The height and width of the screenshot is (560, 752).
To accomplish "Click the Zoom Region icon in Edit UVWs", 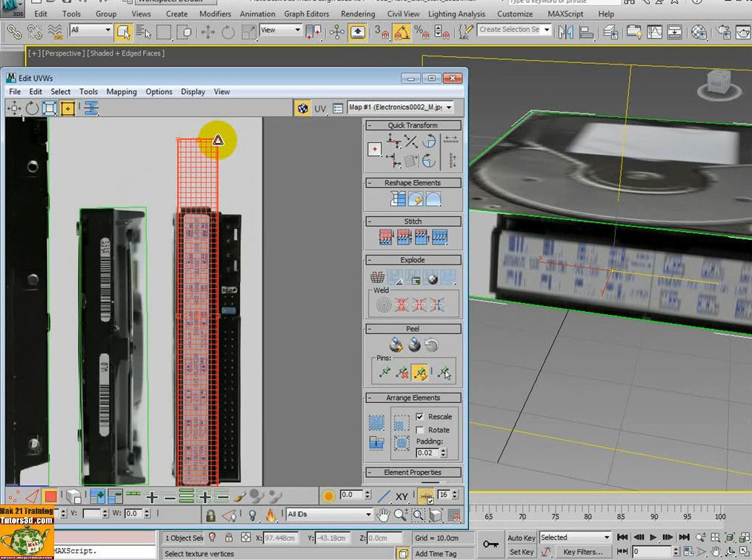I will tap(418, 516).
